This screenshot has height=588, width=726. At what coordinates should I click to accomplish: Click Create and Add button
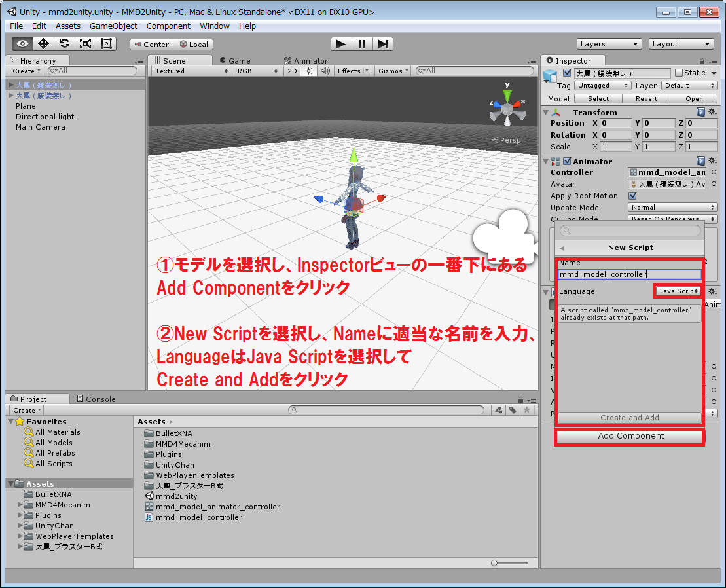[629, 418]
